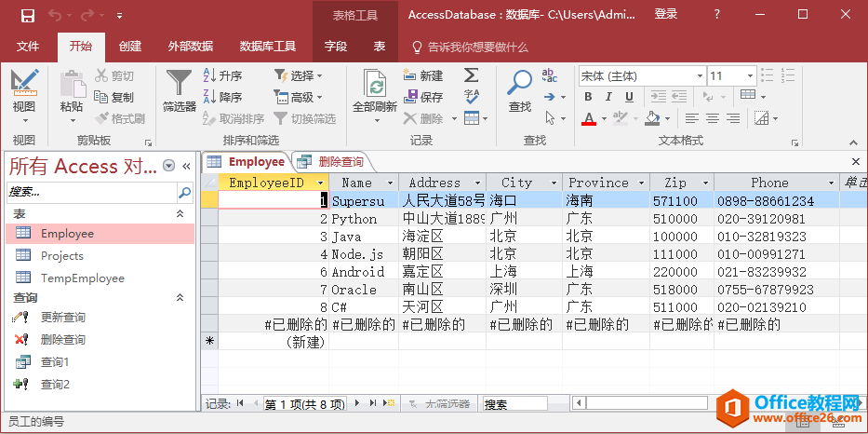Center text alignment in ribbon

[x=713, y=118]
